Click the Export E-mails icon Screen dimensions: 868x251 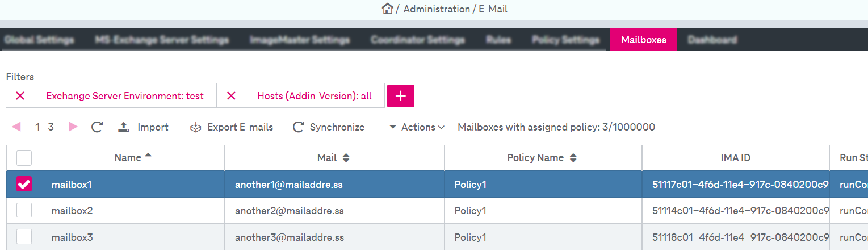pyautogui.click(x=195, y=127)
